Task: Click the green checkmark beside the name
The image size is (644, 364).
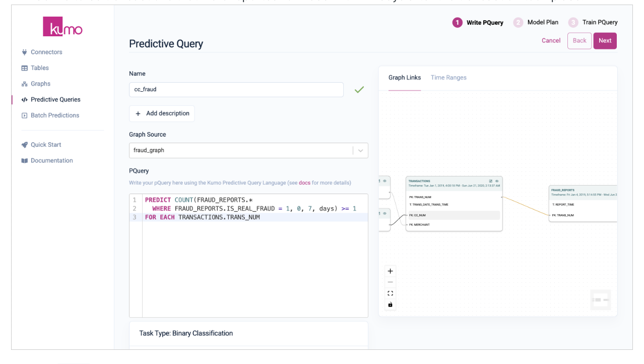Action: [x=359, y=90]
